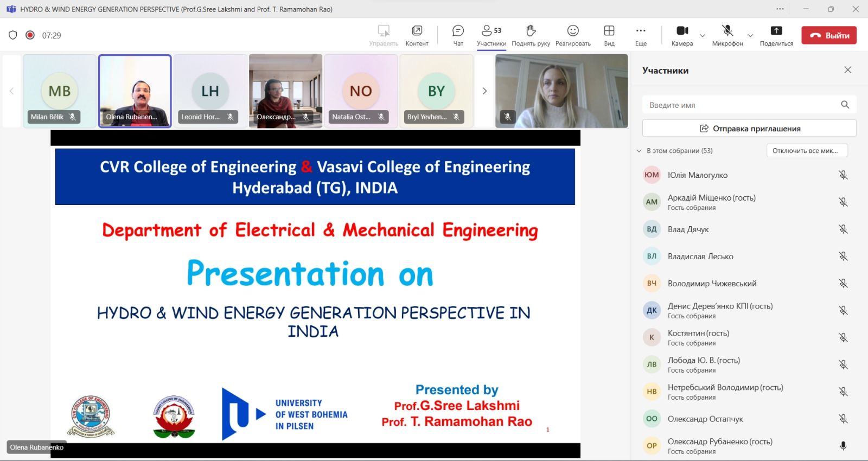Click the 'Presentation on' slide heading

coord(310,273)
